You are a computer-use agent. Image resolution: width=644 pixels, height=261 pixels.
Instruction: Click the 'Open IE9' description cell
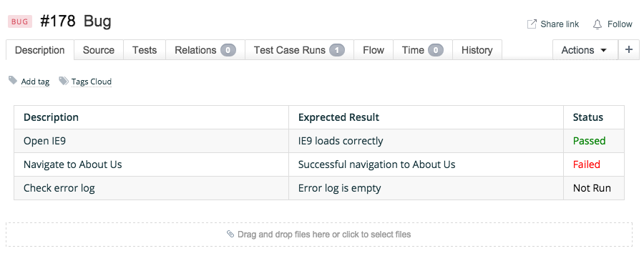151,141
